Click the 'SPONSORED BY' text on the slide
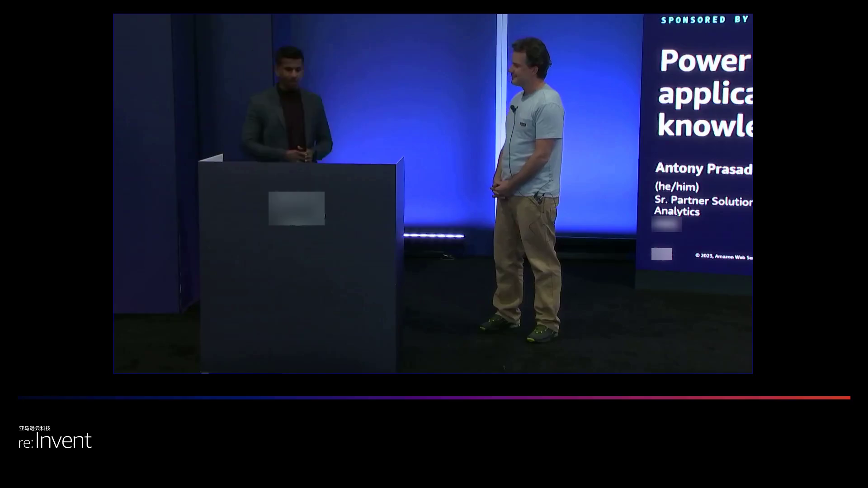Image resolution: width=868 pixels, height=488 pixels. pyautogui.click(x=704, y=20)
